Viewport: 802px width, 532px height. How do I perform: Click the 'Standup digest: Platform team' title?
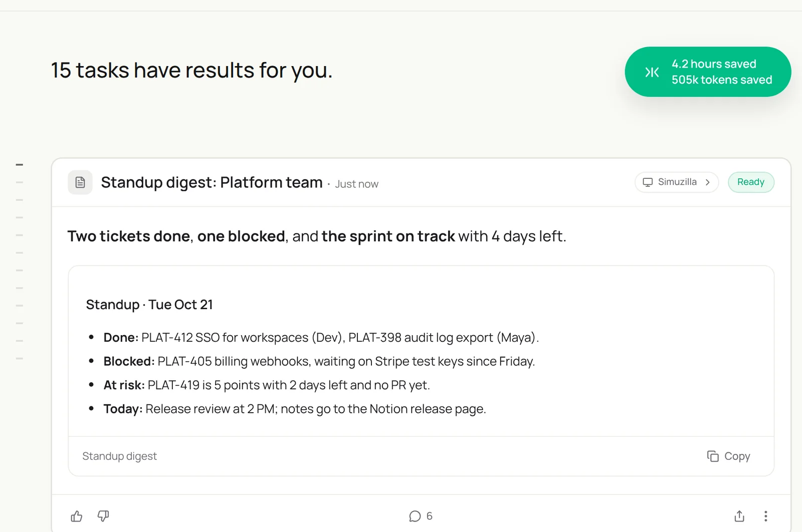coord(212,182)
